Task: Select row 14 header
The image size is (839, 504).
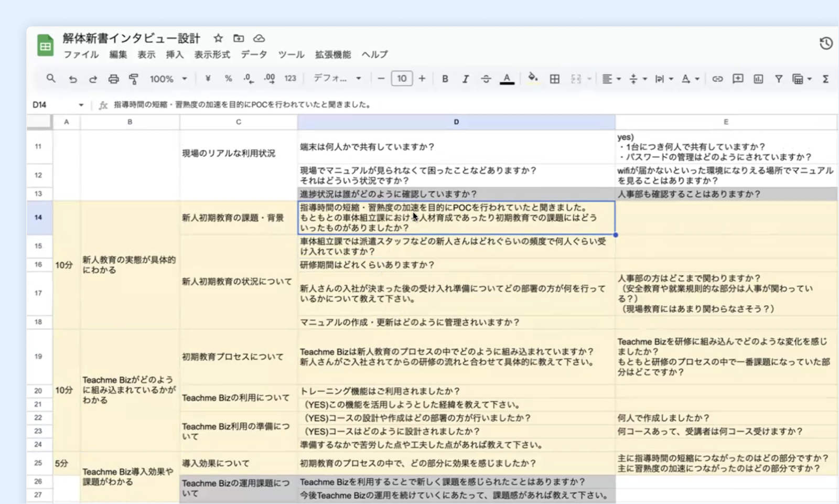Action: point(39,217)
